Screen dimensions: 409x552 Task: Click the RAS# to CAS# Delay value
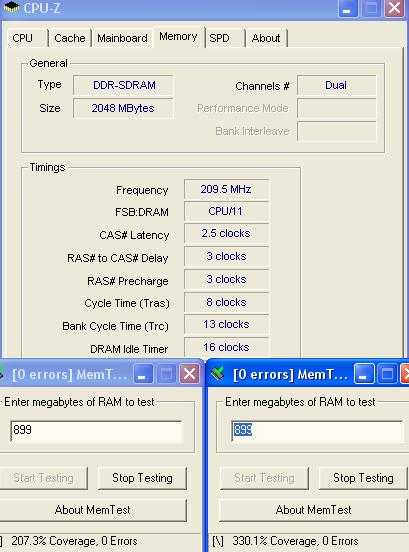pos(226,256)
